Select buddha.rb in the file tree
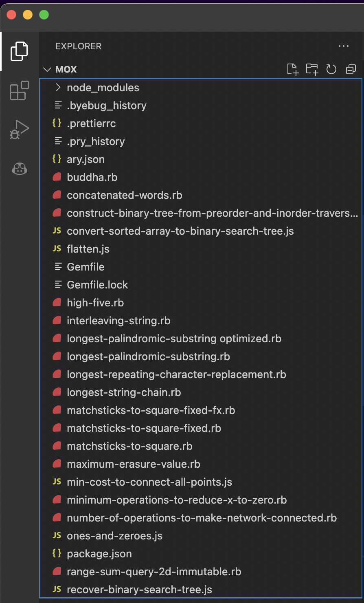Screen dimensions: 364x603 coord(92,177)
